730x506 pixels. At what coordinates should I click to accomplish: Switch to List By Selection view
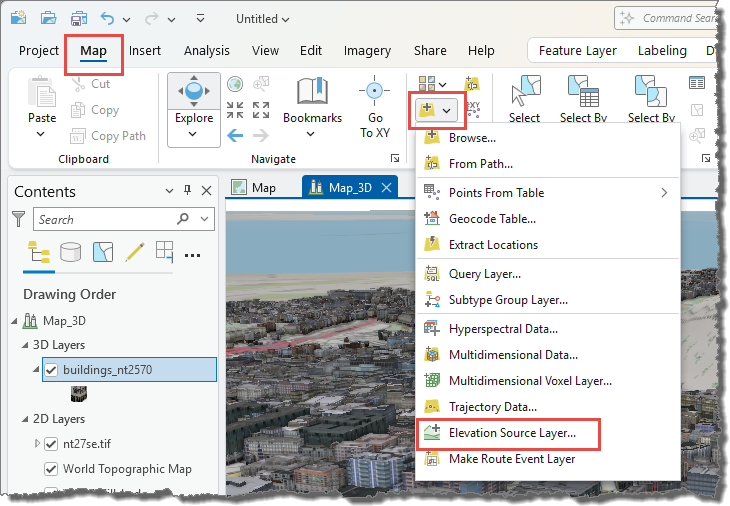pyautogui.click(x=103, y=253)
